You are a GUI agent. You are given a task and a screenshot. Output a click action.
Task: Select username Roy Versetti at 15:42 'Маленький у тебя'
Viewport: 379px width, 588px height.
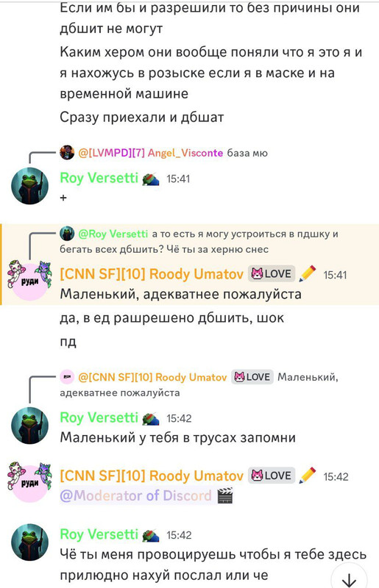99,417
